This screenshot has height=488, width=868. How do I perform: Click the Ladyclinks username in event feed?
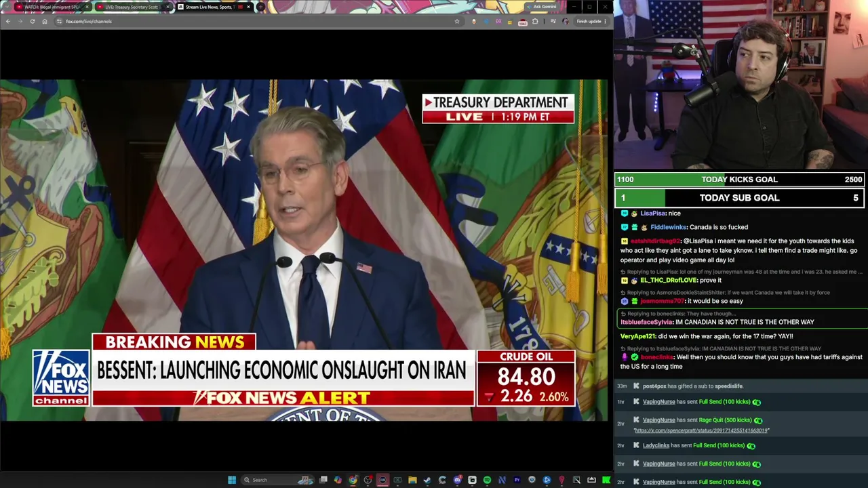(656, 446)
